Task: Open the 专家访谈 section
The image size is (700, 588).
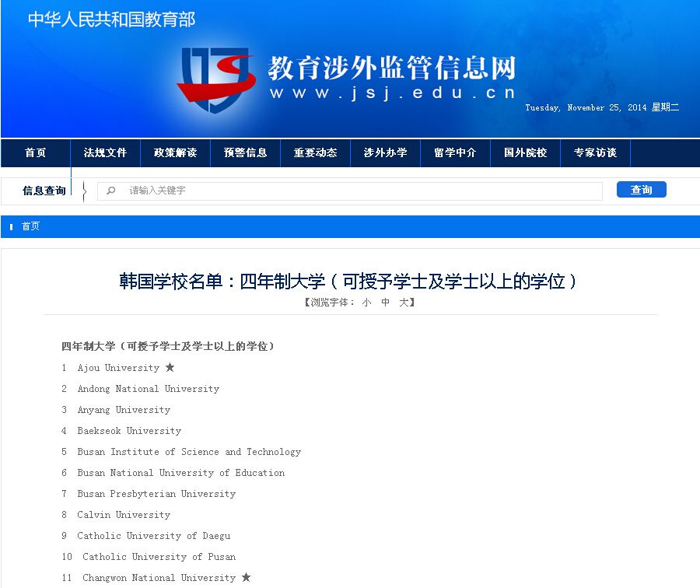Action: [595, 153]
